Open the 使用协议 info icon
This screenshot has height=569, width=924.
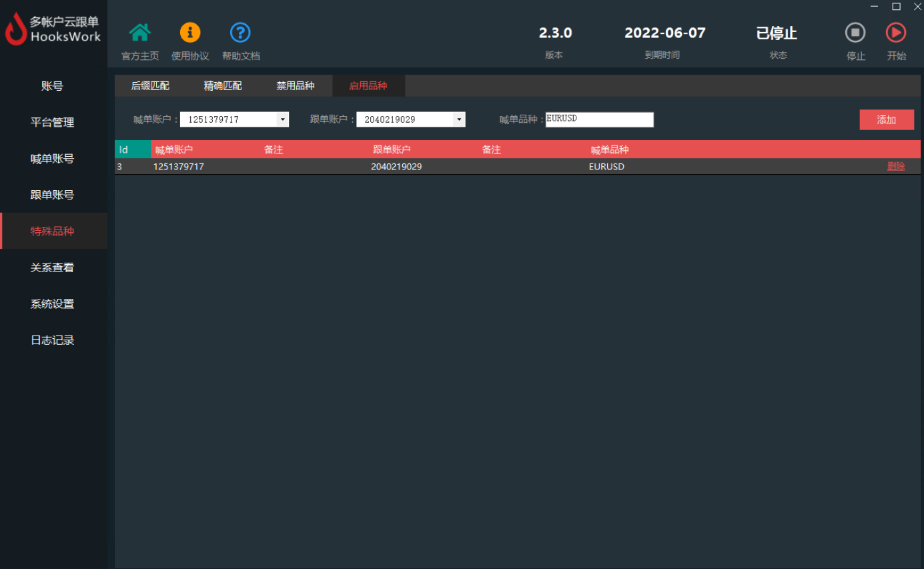[190, 33]
